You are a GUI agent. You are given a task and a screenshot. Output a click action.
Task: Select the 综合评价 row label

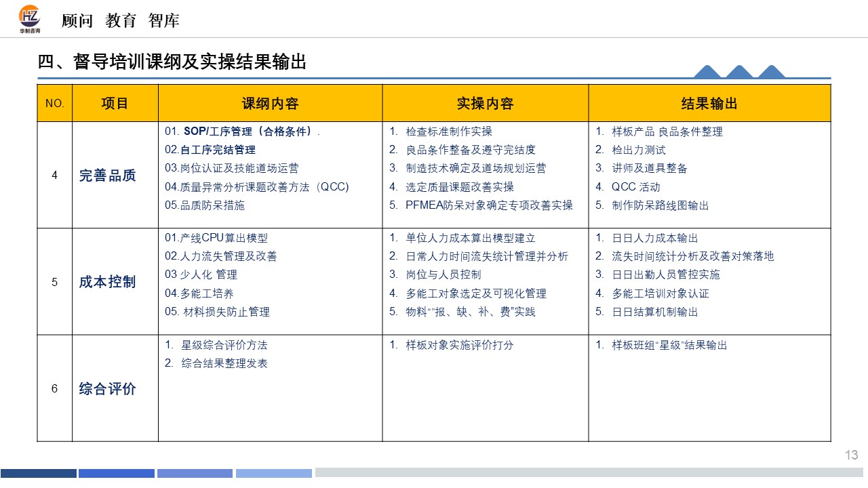[108, 389]
